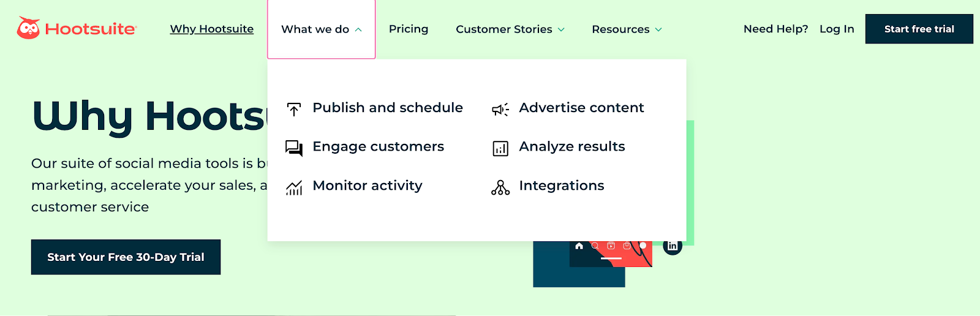
Task: Click the Monitor activity chart icon
Action: (294, 187)
